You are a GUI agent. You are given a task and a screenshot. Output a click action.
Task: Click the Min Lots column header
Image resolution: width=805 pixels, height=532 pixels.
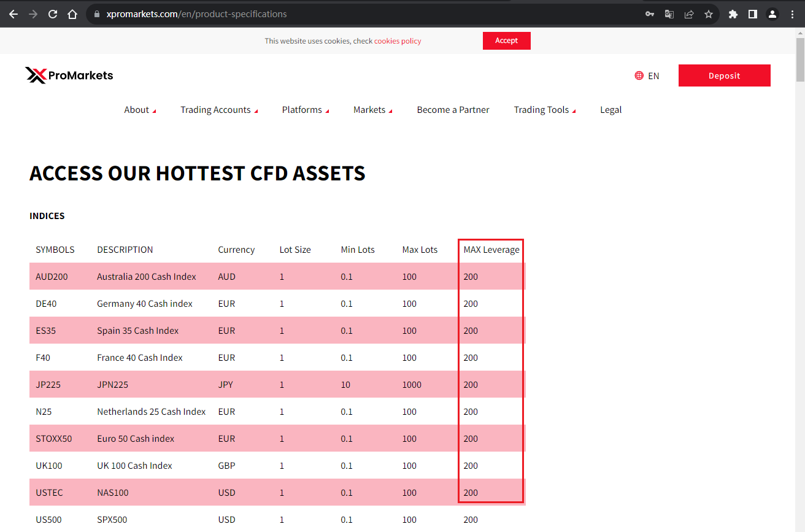(358, 250)
